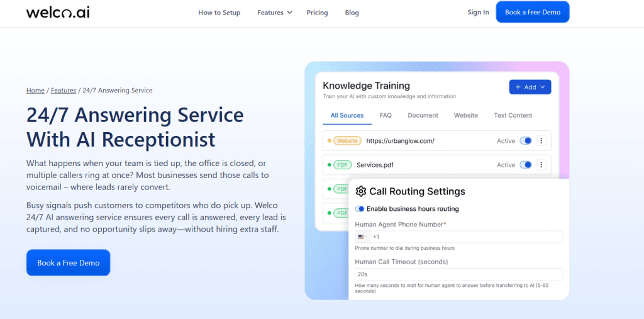Click the welco.ai logo
The height and width of the screenshot is (319, 644).
58,12
